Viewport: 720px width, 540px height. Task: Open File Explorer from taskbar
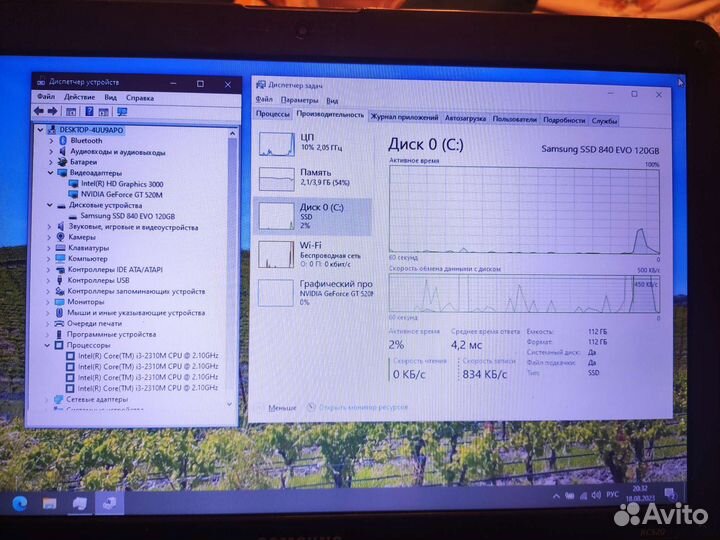[x=50, y=504]
